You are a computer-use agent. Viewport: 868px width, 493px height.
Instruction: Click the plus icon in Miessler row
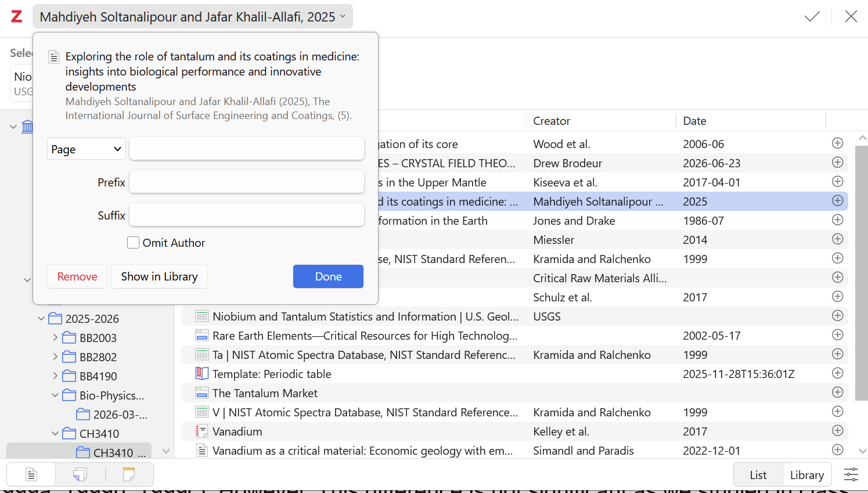click(x=837, y=239)
